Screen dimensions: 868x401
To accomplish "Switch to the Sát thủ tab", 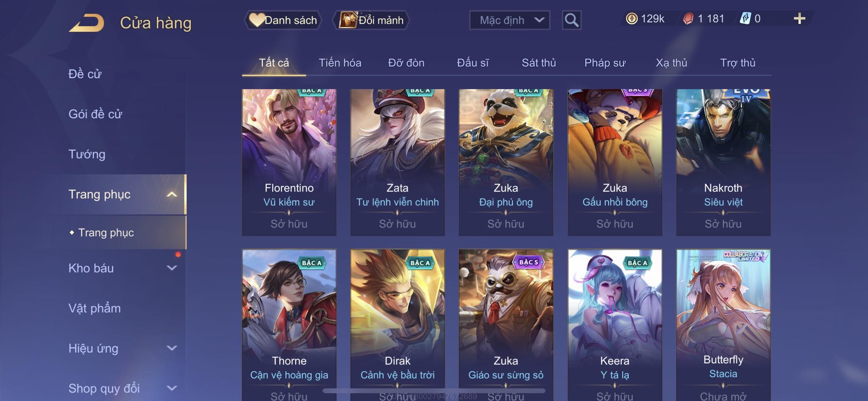I will tap(539, 63).
